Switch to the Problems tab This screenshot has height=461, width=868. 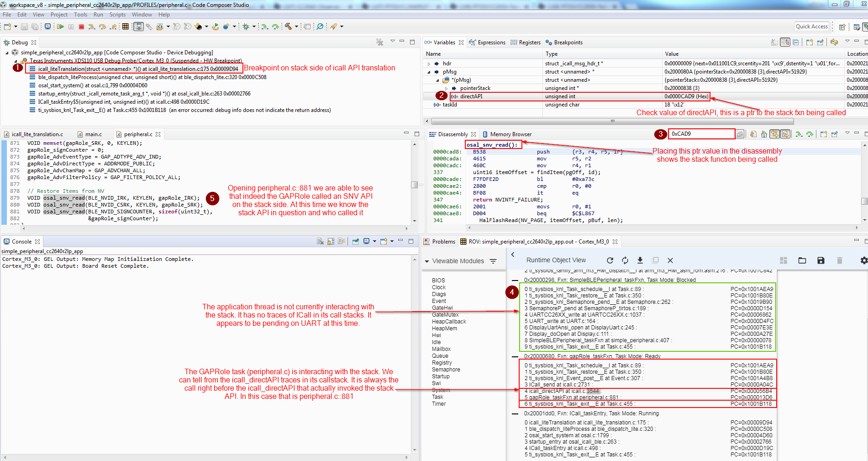pos(440,242)
